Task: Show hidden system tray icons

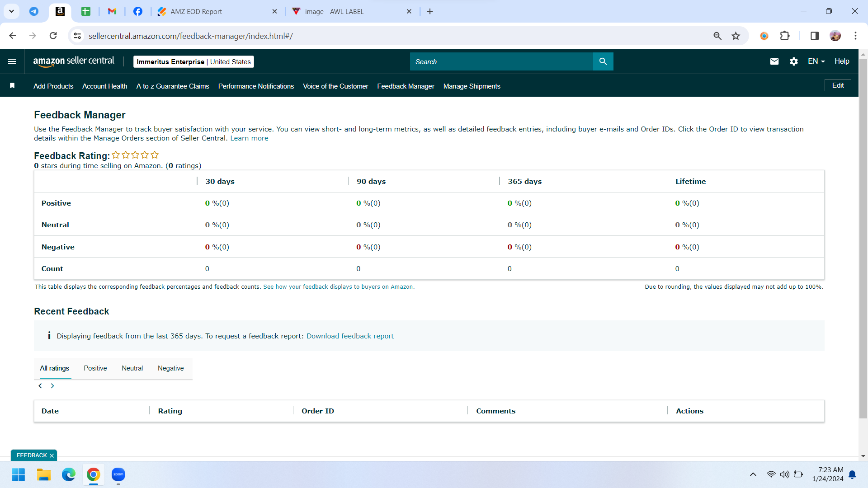Action: tap(753, 474)
